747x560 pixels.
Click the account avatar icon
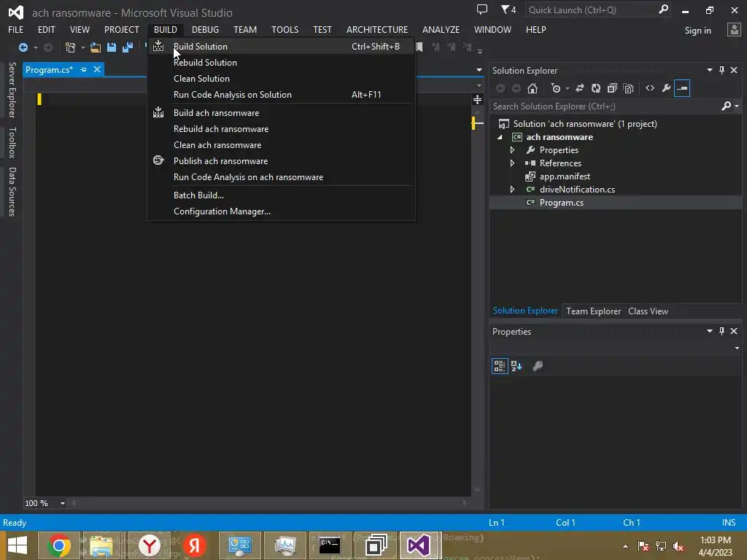(734, 30)
